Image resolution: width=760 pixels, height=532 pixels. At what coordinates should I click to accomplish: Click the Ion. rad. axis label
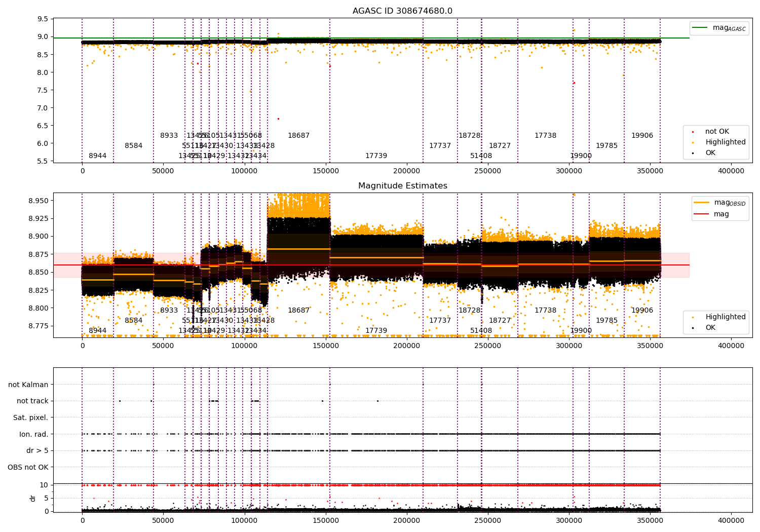pos(34,434)
